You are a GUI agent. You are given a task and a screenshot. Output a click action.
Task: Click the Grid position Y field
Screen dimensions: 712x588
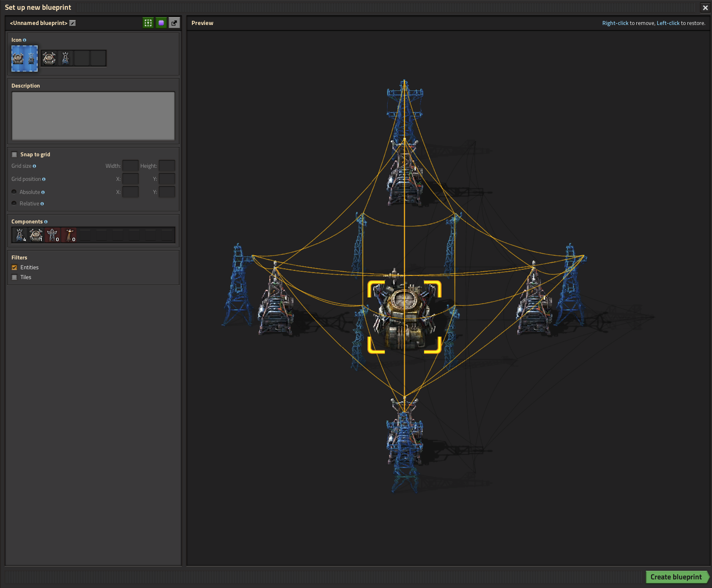(167, 179)
